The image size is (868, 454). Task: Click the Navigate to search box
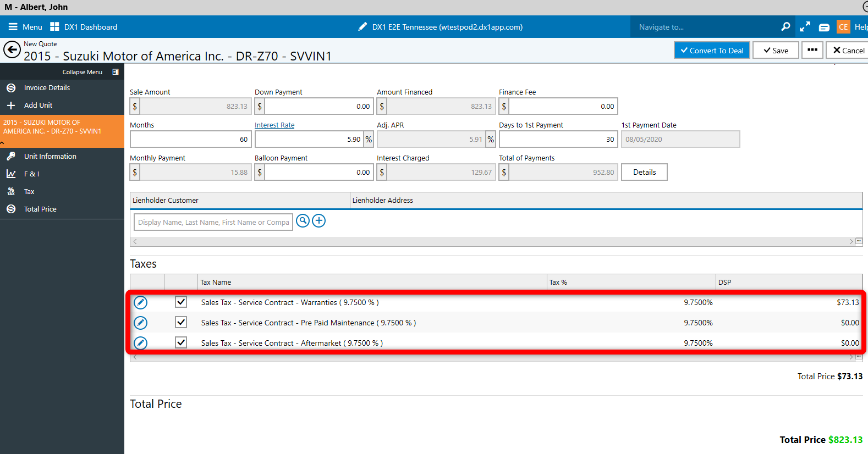tap(704, 27)
